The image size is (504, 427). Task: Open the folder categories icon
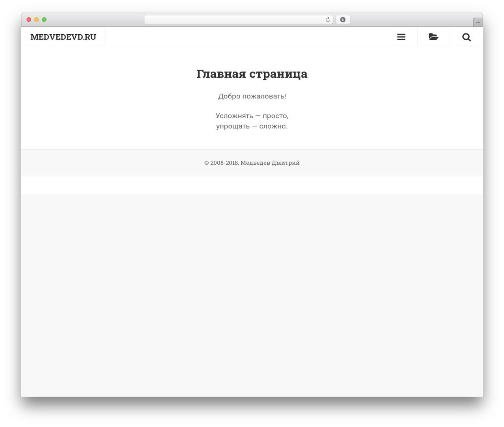click(434, 37)
